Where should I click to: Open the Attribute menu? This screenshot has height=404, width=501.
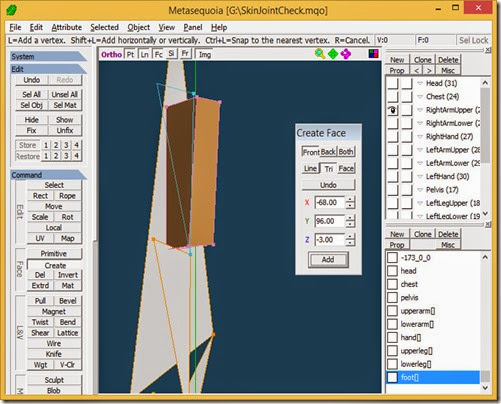tap(67, 27)
